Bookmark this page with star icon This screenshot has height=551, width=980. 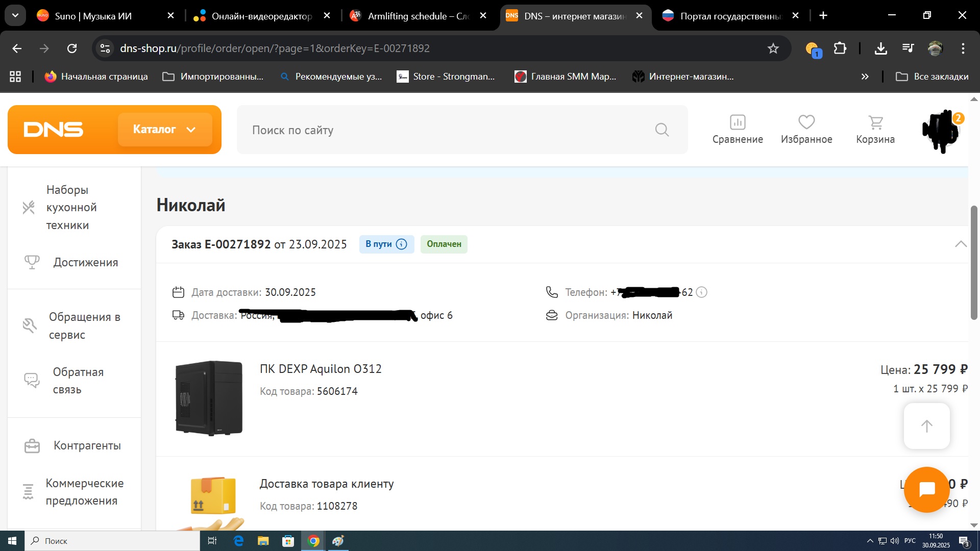[773, 48]
